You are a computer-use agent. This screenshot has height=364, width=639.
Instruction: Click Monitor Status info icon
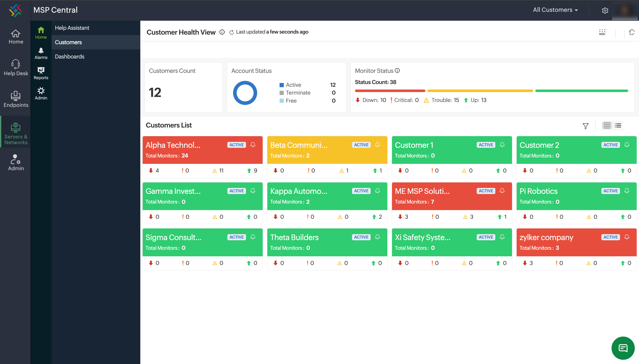[397, 71]
